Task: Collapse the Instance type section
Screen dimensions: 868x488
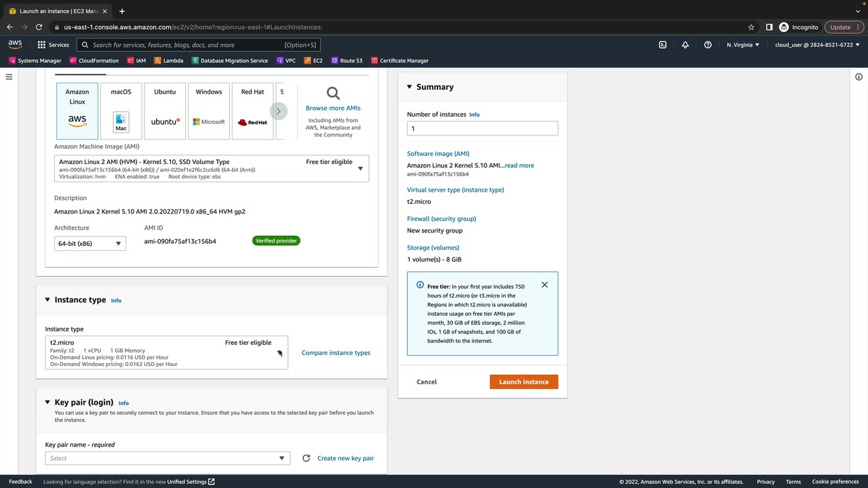Action: 47,300
